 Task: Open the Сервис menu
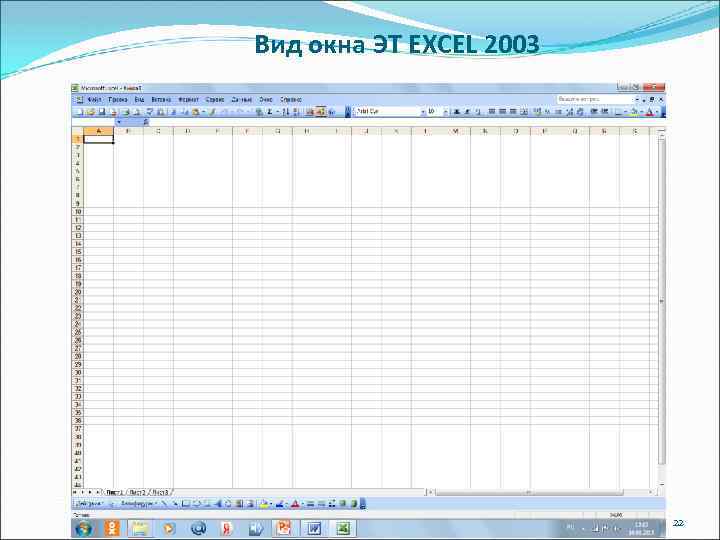tap(214, 99)
